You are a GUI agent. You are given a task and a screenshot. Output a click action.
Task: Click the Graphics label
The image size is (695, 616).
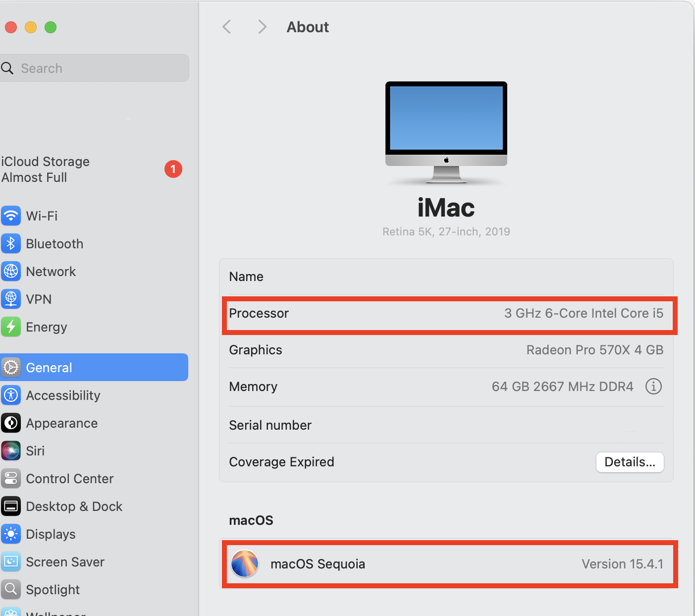[x=256, y=350]
